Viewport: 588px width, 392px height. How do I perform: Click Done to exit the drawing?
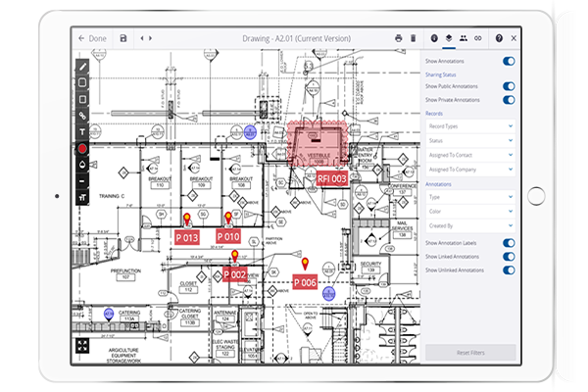point(93,38)
